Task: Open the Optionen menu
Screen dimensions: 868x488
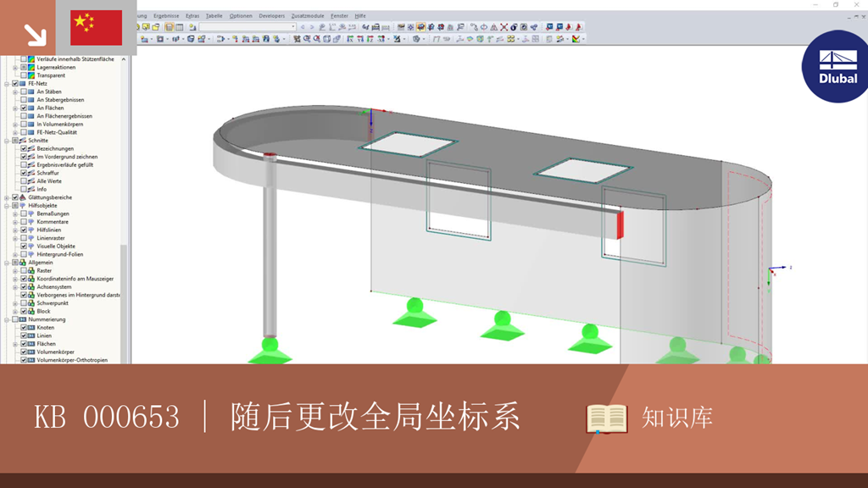Action: pos(241,16)
